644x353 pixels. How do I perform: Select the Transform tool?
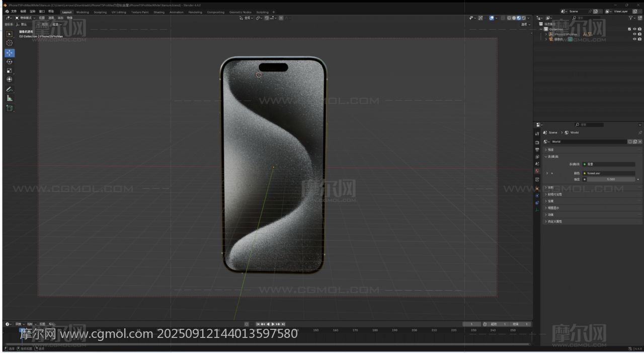coord(10,79)
